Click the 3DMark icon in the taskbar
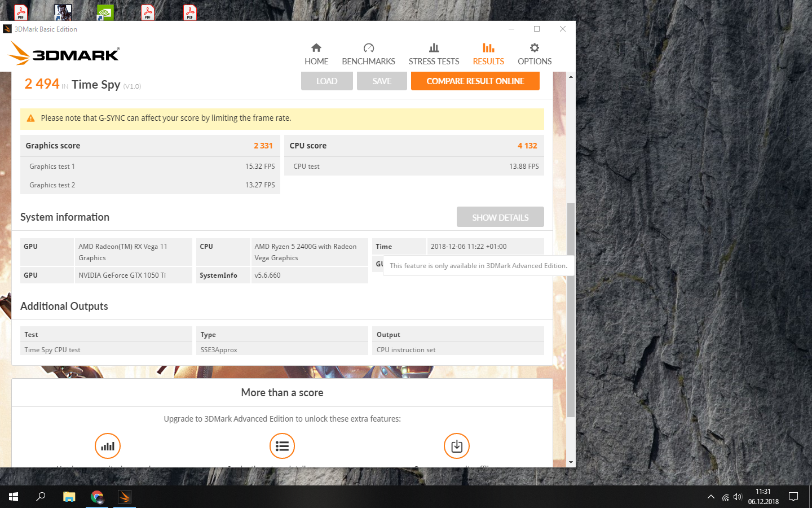This screenshot has width=812, height=508. (x=125, y=497)
